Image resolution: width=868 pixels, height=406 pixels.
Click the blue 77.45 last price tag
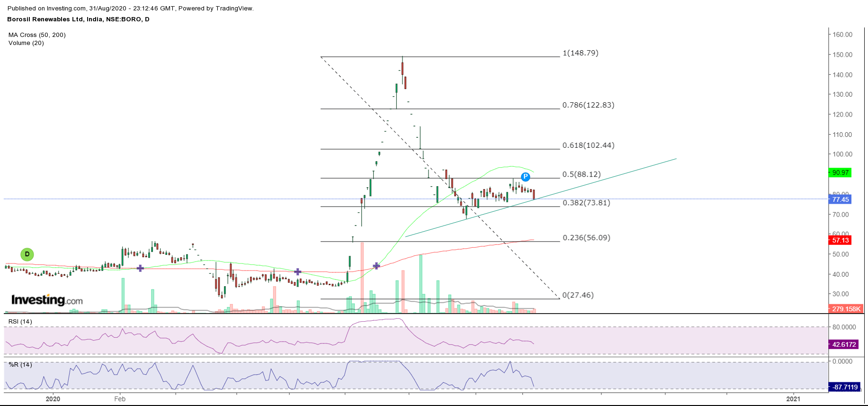point(840,199)
